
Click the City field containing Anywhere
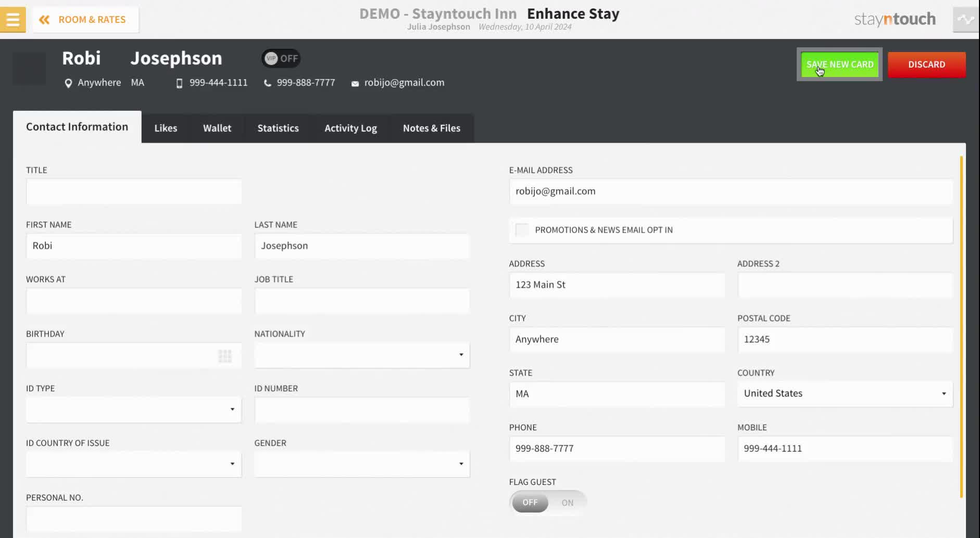(617, 340)
